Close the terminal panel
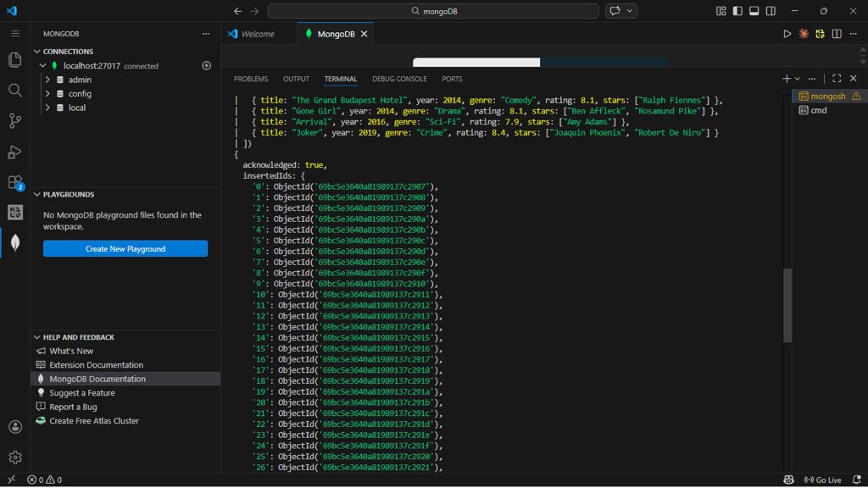The image size is (868, 488). point(853,79)
